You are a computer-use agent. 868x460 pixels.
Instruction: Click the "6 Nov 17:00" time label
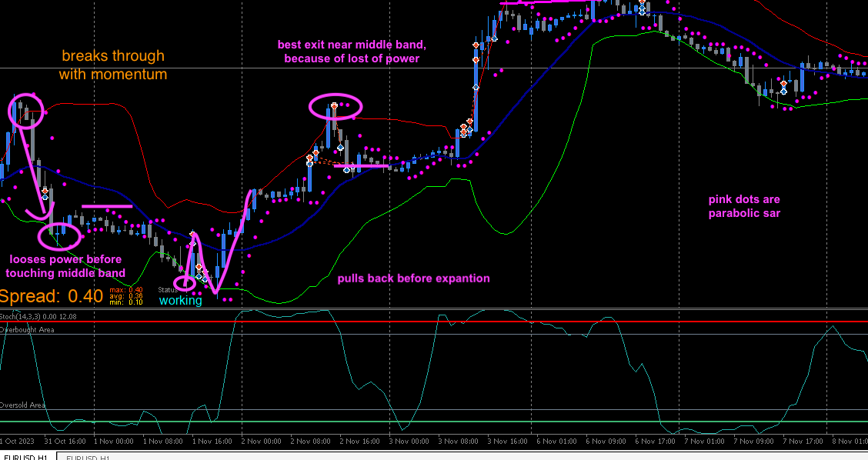click(x=656, y=442)
